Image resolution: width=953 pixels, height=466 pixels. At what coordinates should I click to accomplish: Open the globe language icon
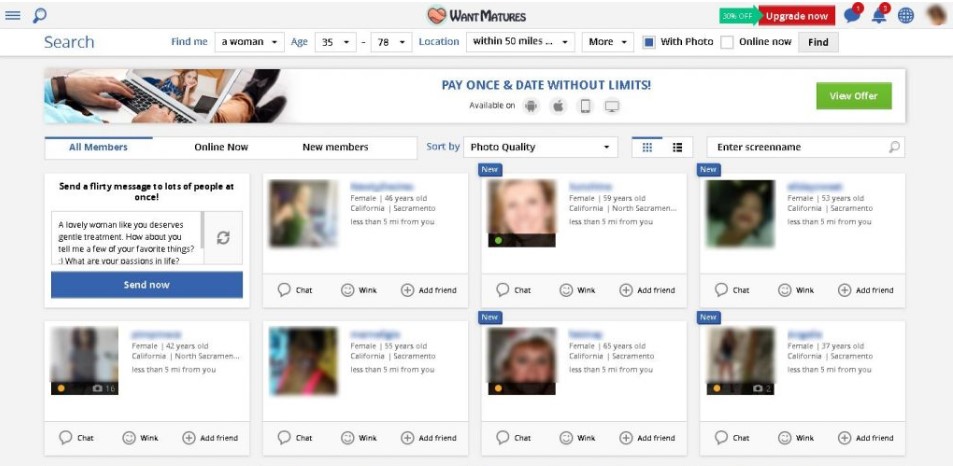tap(906, 16)
